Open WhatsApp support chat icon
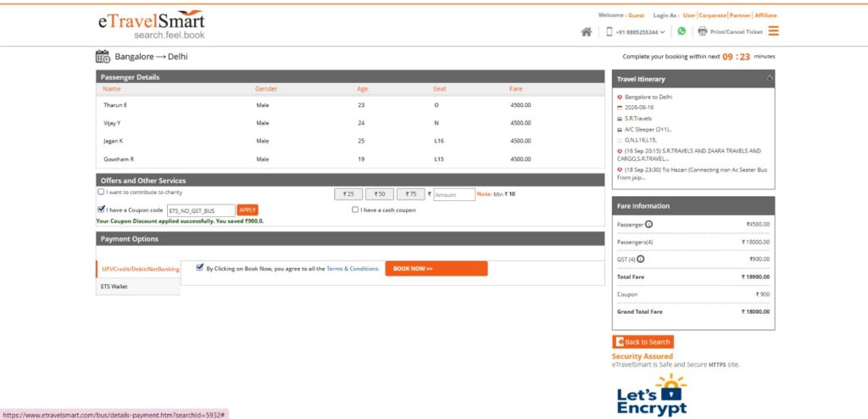This screenshot has width=868, height=419. coord(682,31)
